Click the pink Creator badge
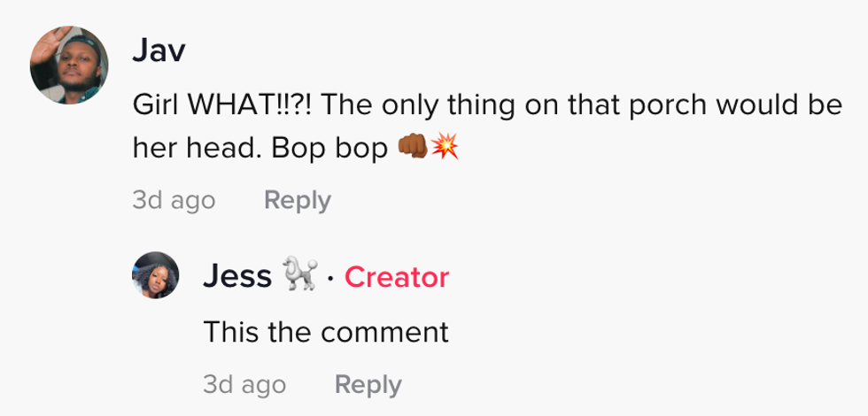Image resolution: width=868 pixels, height=416 pixels. (x=396, y=278)
